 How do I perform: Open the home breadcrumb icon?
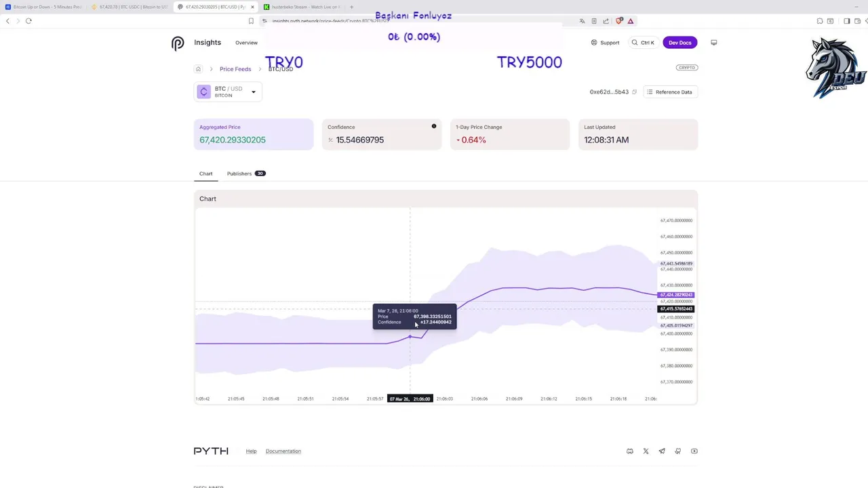point(198,69)
